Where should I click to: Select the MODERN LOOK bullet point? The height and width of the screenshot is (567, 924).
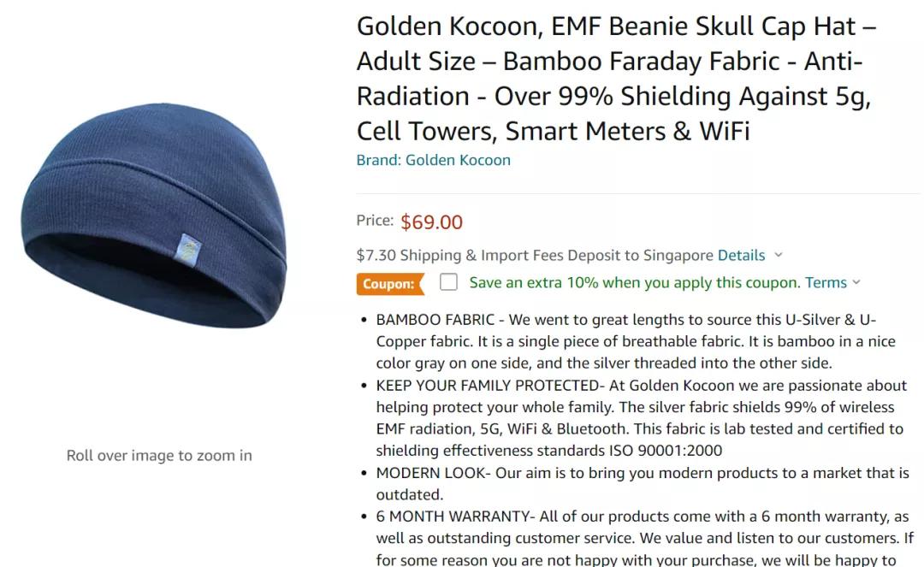click(642, 483)
